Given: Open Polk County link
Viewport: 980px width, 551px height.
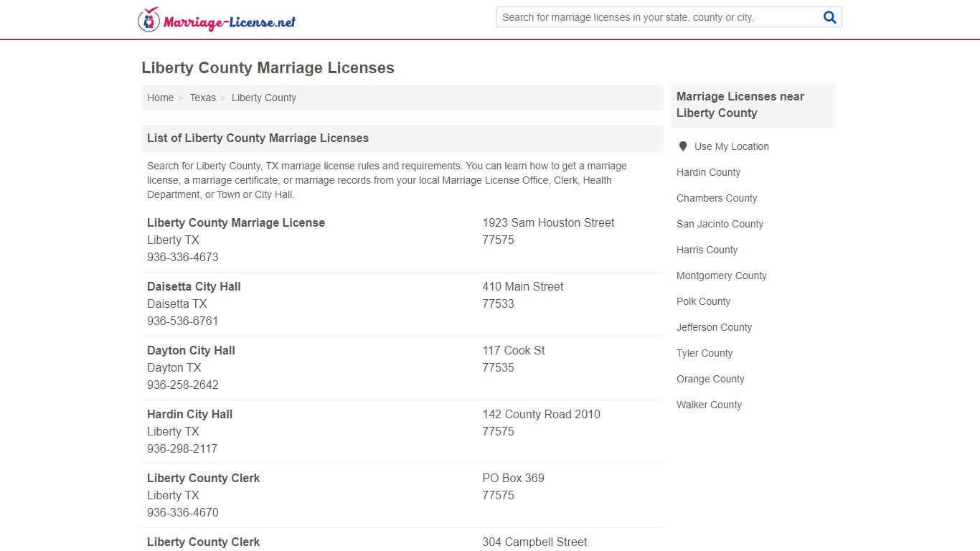Looking at the screenshot, I should 703,301.
